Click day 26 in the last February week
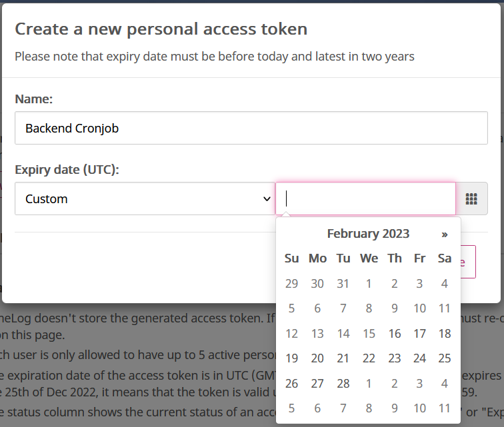Image resolution: width=504 pixels, height=427 pixels. tap(292, 384)
